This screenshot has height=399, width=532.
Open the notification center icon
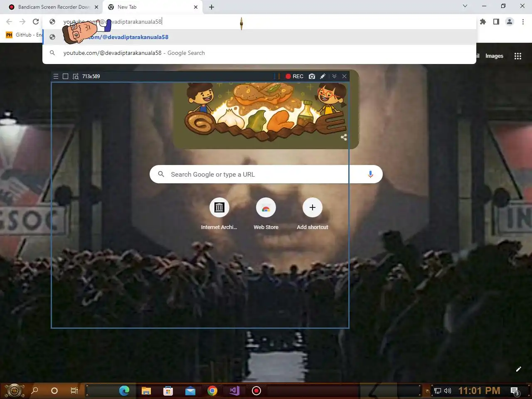pyautogui.click(x=515, y=391)
